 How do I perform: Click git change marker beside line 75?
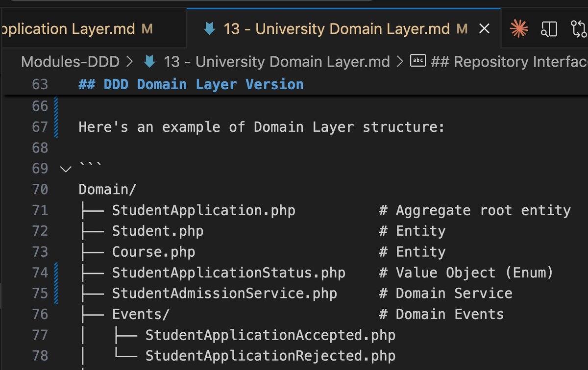pyautogui.click(x=56, y=293)
